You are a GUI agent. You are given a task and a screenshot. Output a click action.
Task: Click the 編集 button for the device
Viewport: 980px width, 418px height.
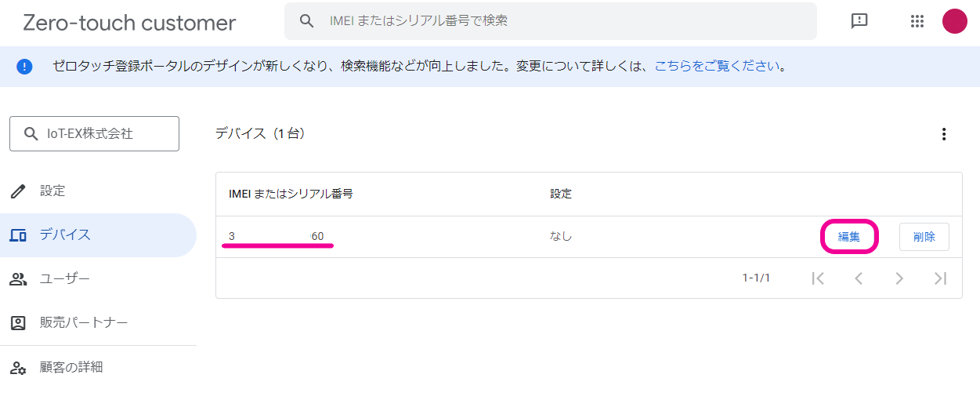coord(849,237)
